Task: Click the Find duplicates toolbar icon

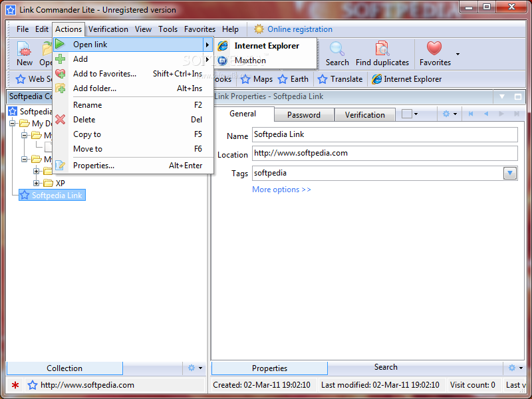Action: pos(382,49)
